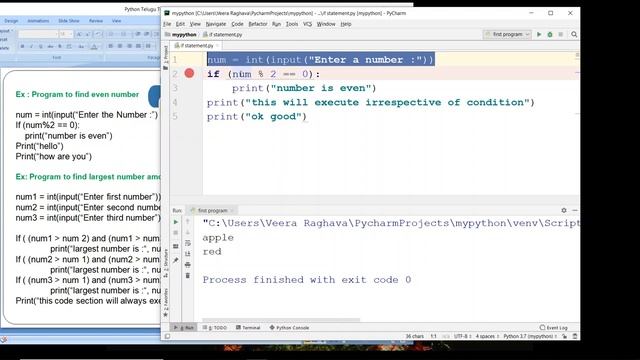The image size is (640, 360).
Task: Click PowerPoint font color icon
Action: click(94, 47)
